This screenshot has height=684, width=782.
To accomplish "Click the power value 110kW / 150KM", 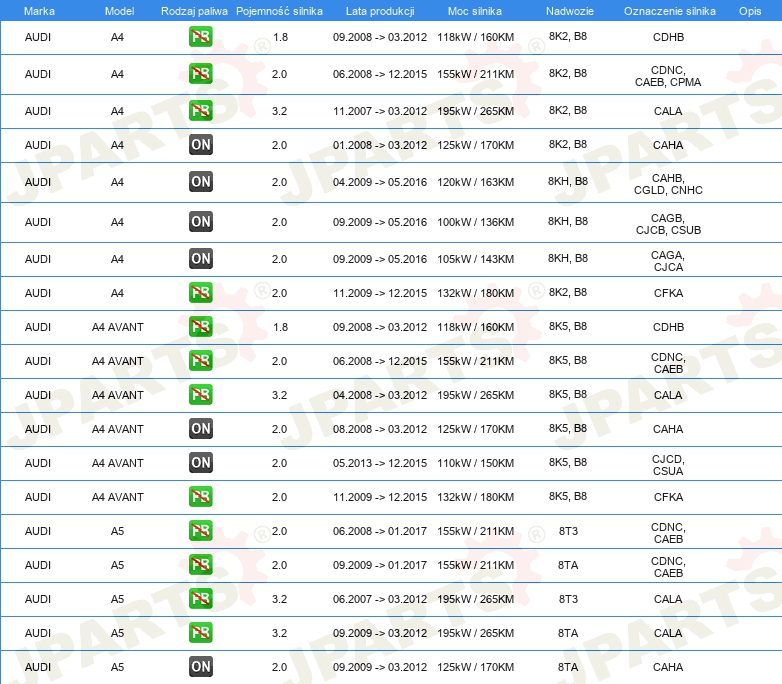I will [475, 463].
